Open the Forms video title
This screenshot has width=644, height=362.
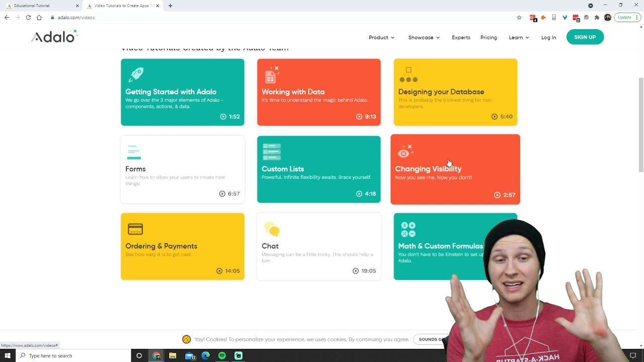point(135,169)
